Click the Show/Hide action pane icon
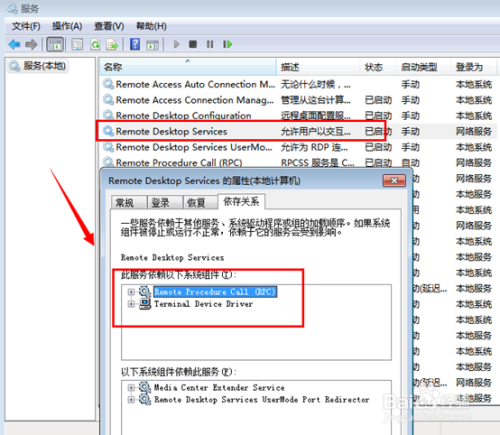This screenshot has height=435, width=500. [153, 45]
